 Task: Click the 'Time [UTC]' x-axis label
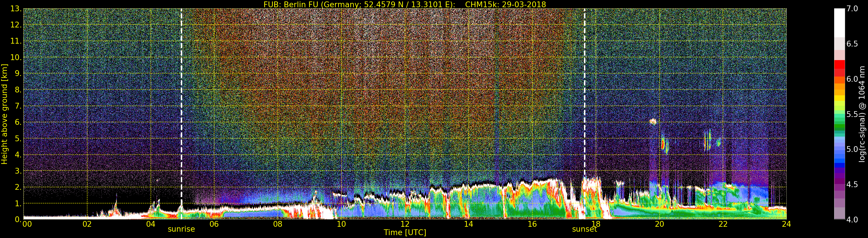coord(405,233)
